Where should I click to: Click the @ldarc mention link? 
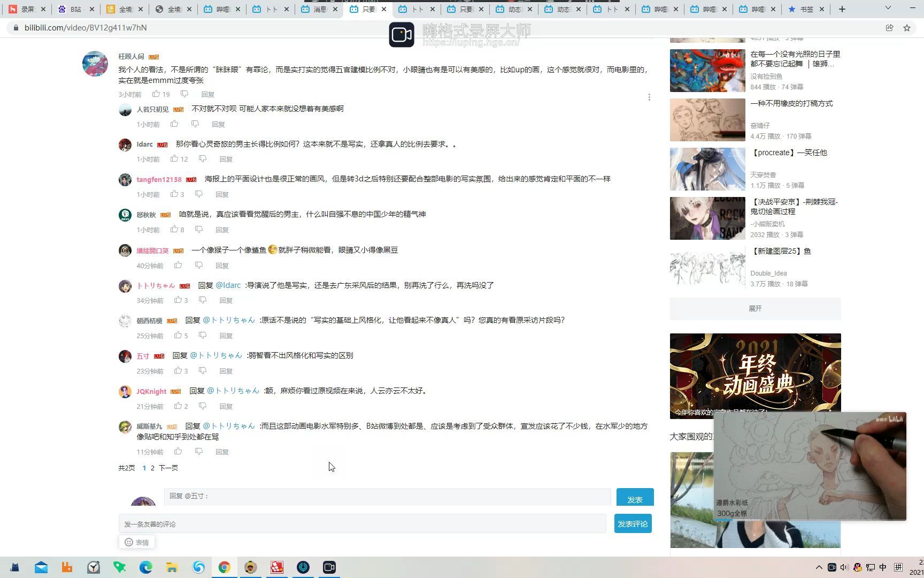[228, 285]
